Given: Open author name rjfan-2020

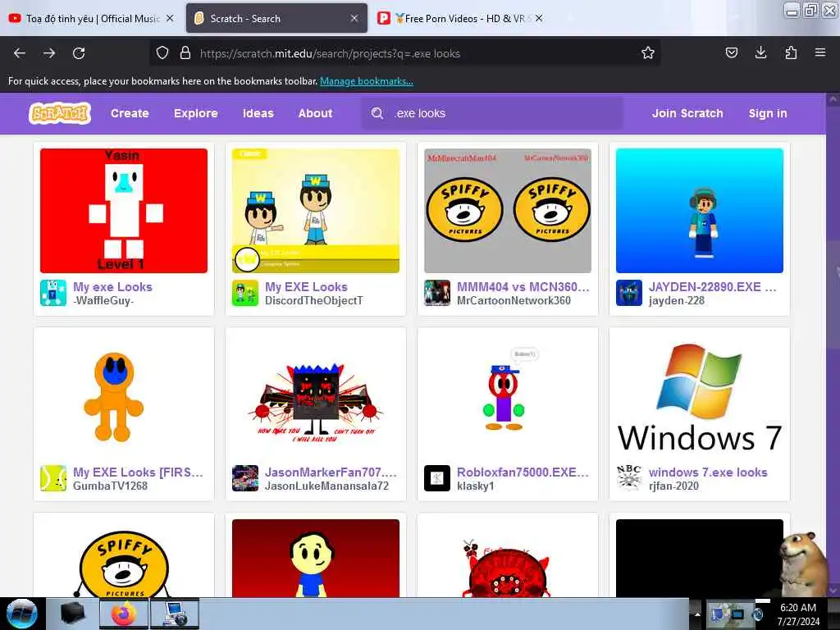Looking at the screenshot, I should point(673,486).
